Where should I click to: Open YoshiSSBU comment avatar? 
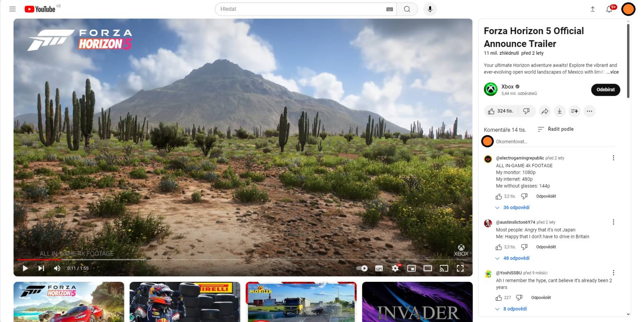click(x=488, y=274)
